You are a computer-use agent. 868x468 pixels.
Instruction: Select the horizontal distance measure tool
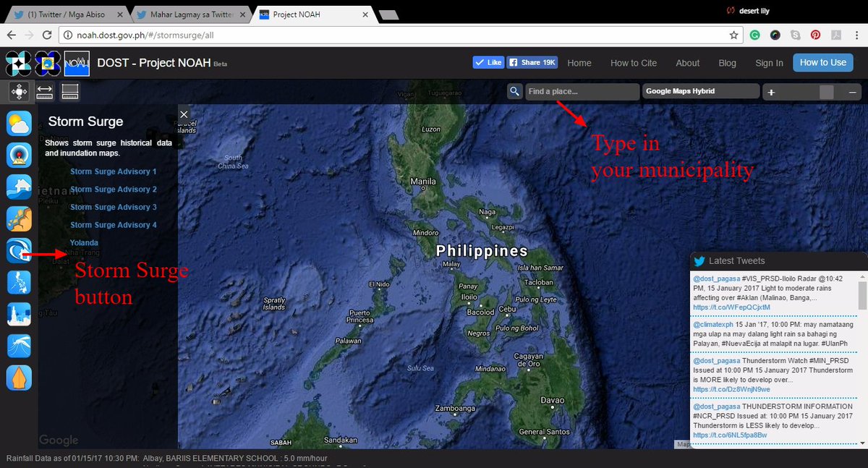click(x=45, y=91)
